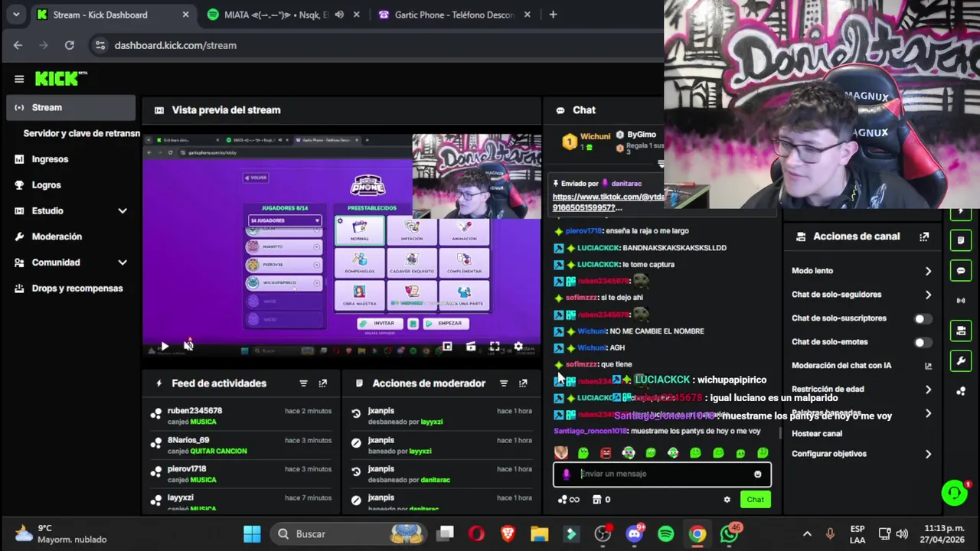The image size is (980, 551).
Task: Click Hostear canal
Action: (x=817, y=434)
